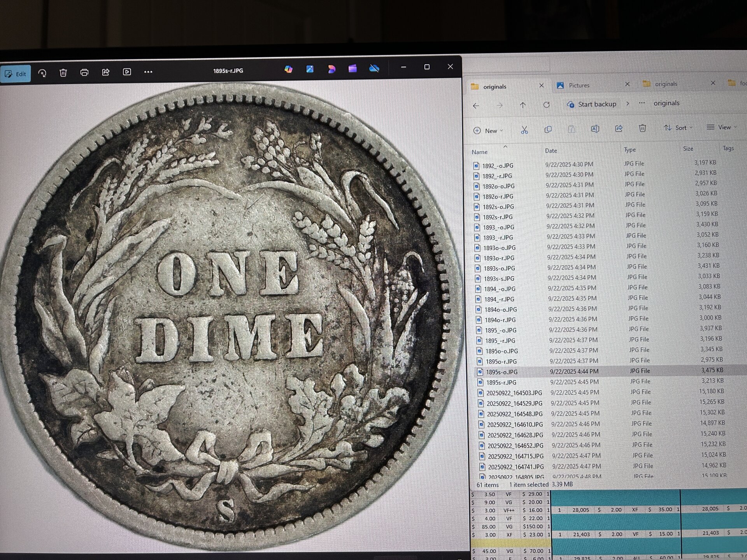Start slideshow from Photos toolbar
The width and height of the screenshot is (747, 560).
(127, 72)
